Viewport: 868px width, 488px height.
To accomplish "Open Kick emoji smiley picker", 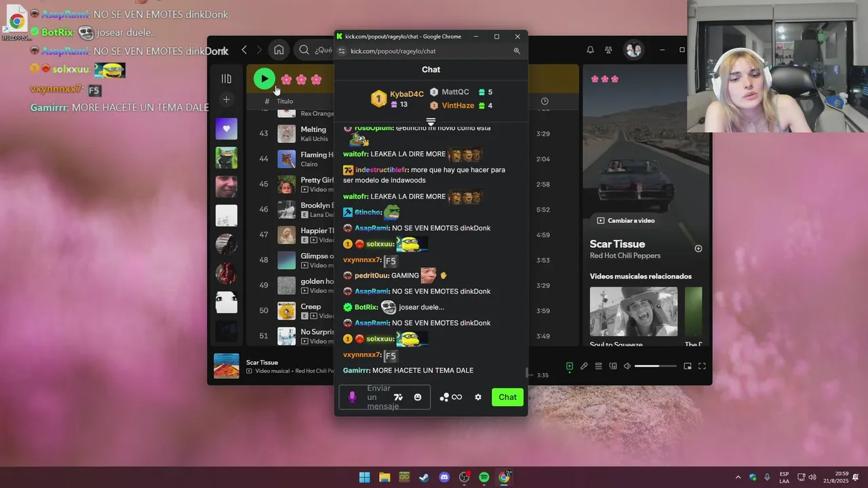I will (x=418, y=397).
